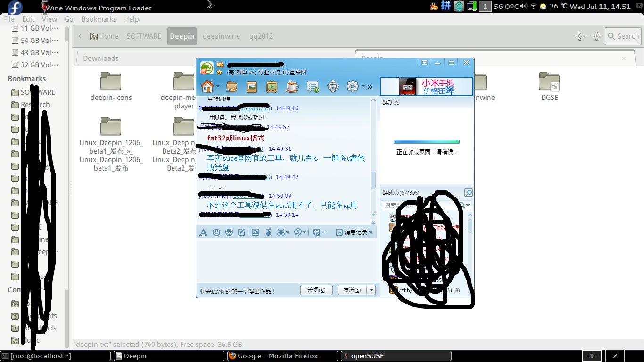Image resolution: width=644 pixels, height=362 pixels.
Task: Open magic emoticons icon
Action: point(229,232)
